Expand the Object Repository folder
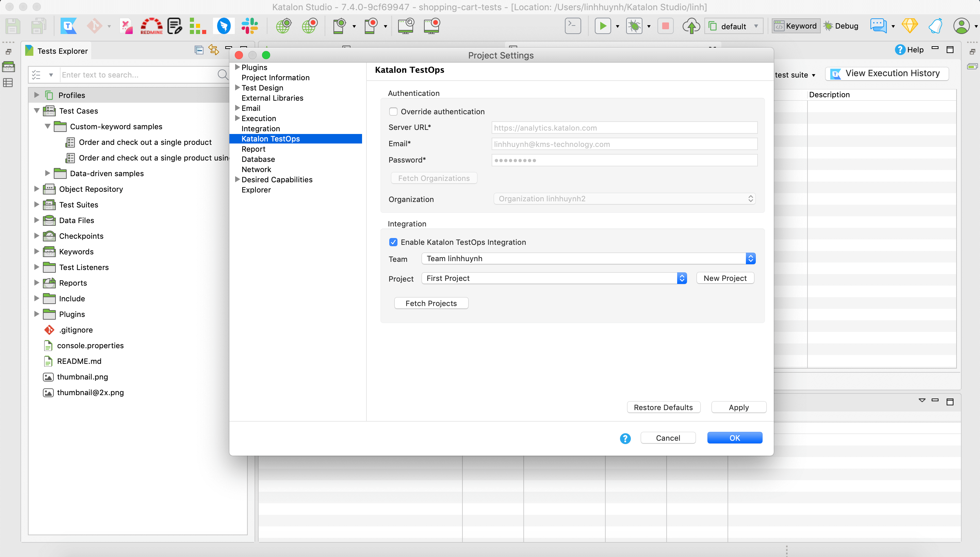980x557 pixels. tap(37, 189)
